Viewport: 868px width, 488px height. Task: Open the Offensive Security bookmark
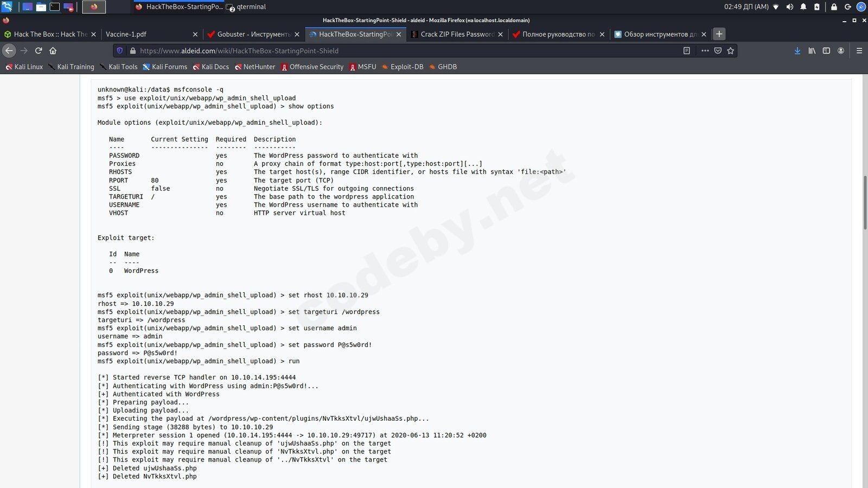click(x=312, y=67)
